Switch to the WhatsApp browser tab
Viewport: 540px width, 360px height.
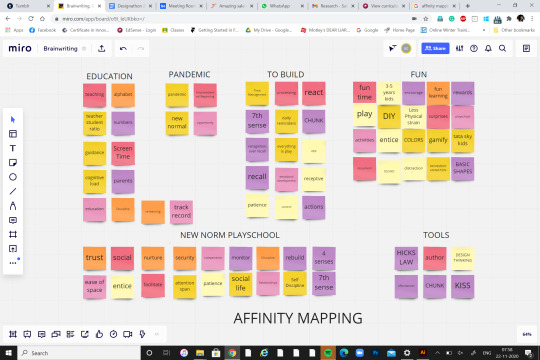pyautogui.click(x=279, y=6)
